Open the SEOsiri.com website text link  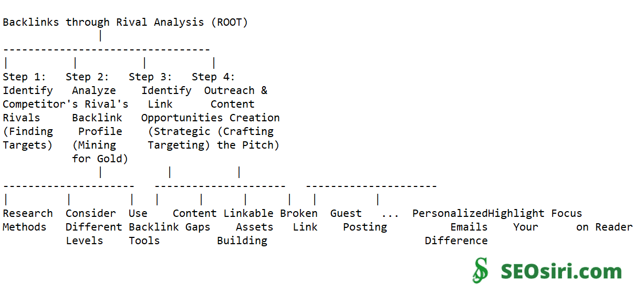point(560,272)
